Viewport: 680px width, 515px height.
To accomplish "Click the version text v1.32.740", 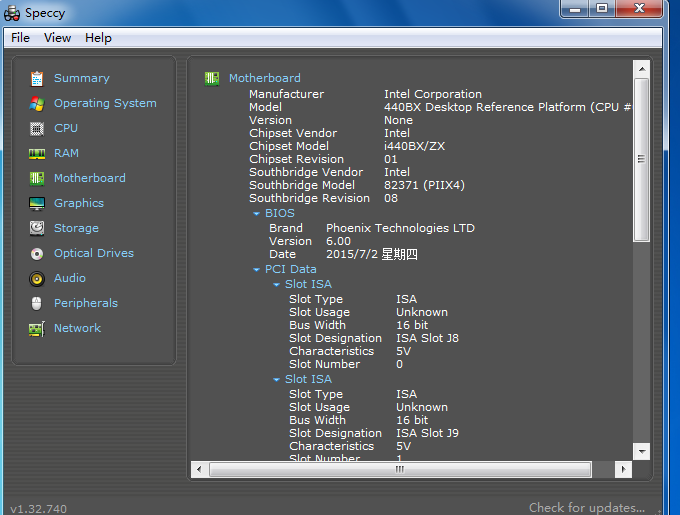I will point(39,509).
